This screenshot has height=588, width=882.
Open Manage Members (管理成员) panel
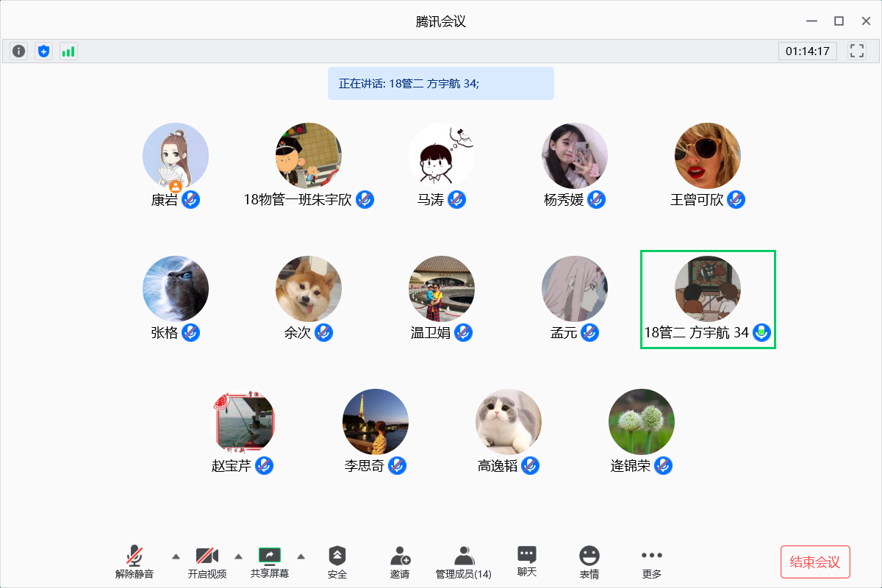pyautogui.click(x=463, y=562)
